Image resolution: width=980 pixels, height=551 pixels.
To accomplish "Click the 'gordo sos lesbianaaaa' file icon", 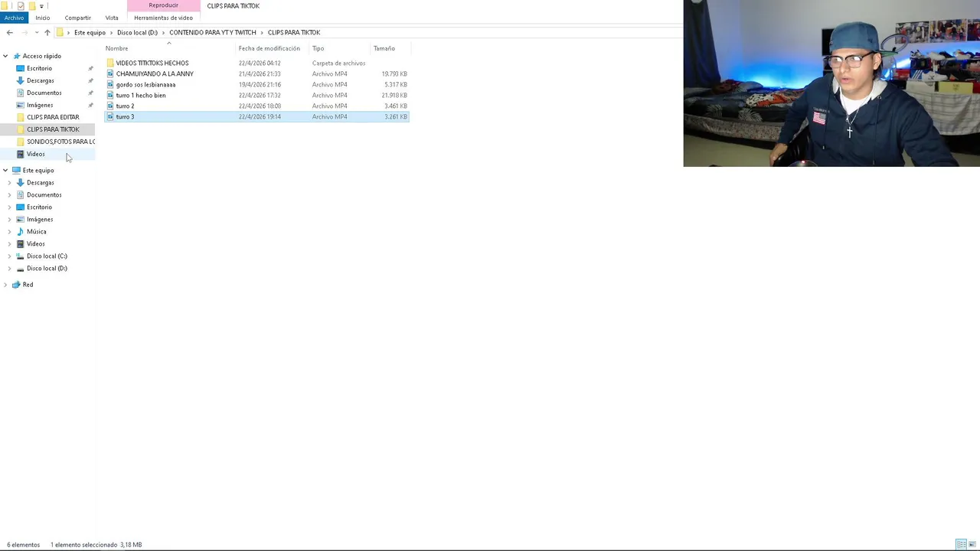I will pos(110,84).
